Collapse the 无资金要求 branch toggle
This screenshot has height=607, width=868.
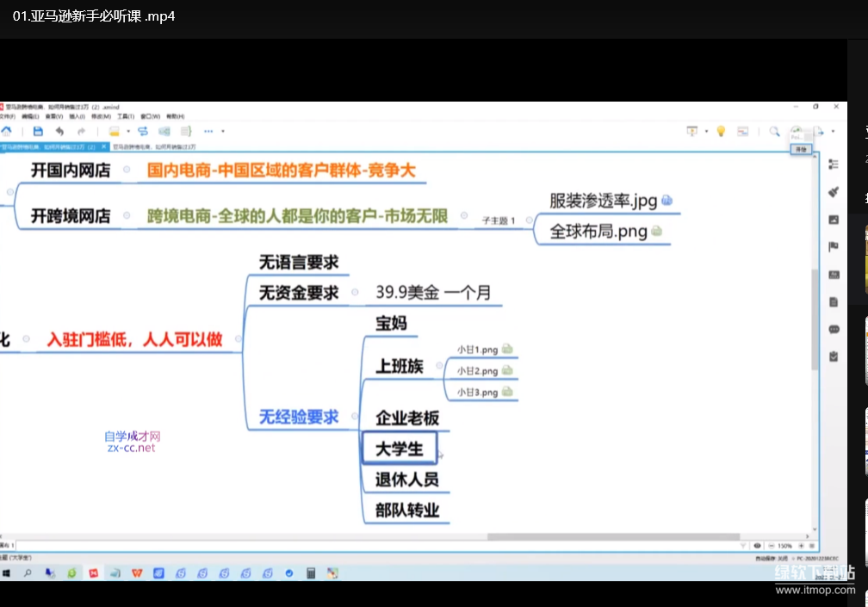(x=354, y=293)
